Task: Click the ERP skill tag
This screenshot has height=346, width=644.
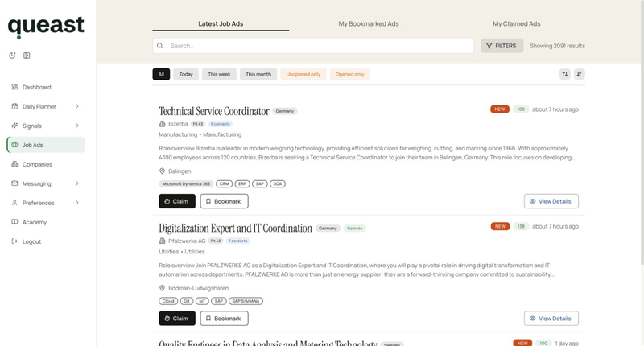Action: tap(242, 184)
